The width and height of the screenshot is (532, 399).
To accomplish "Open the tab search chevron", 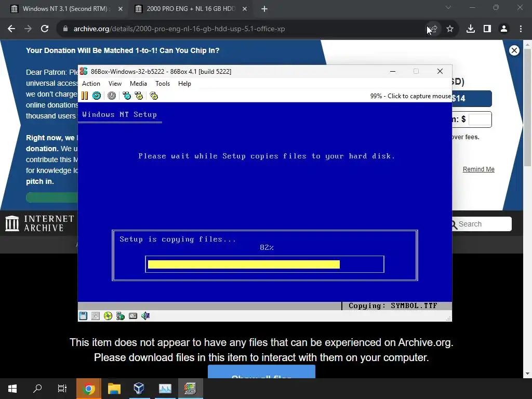I will coord(448,7).
